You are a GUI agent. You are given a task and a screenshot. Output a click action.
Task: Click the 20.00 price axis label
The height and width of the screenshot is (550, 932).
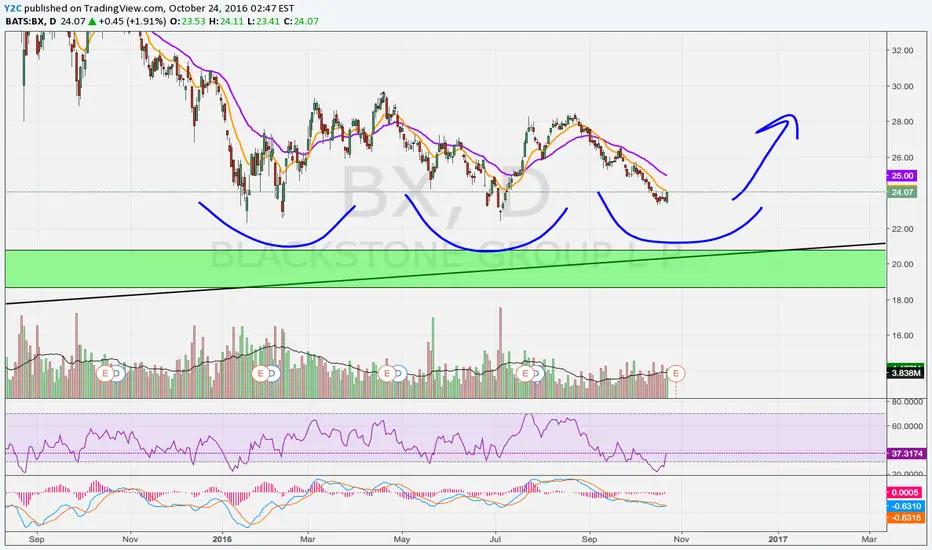902,265
